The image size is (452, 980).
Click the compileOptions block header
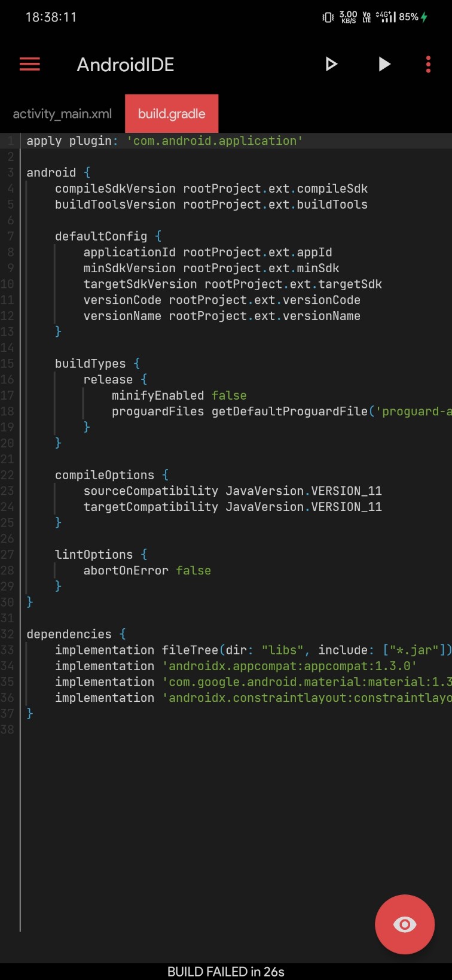tap(112, 475)
